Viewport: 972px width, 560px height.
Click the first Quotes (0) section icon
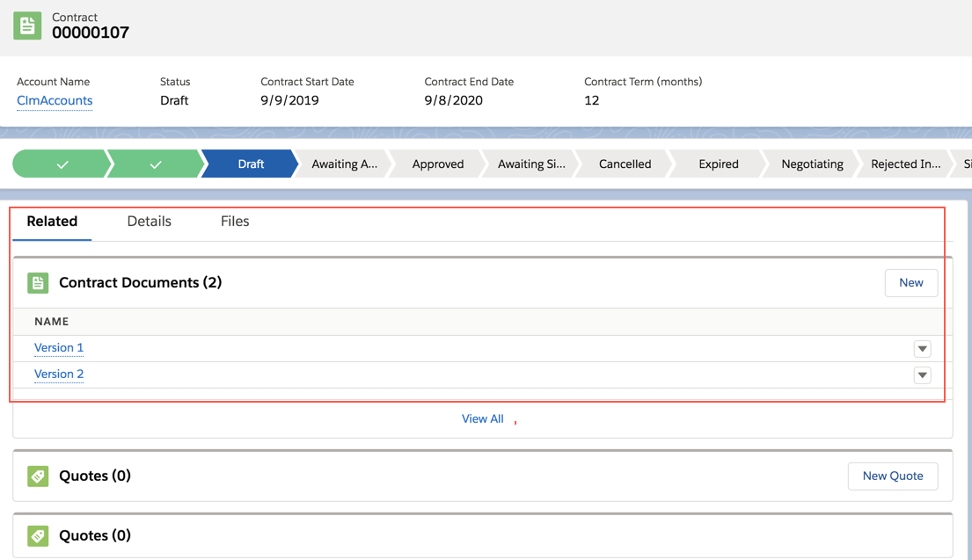(38, 476)
